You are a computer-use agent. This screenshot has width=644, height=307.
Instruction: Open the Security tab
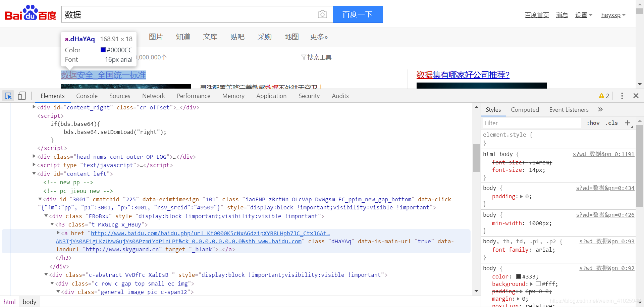[x=309, y=96]
